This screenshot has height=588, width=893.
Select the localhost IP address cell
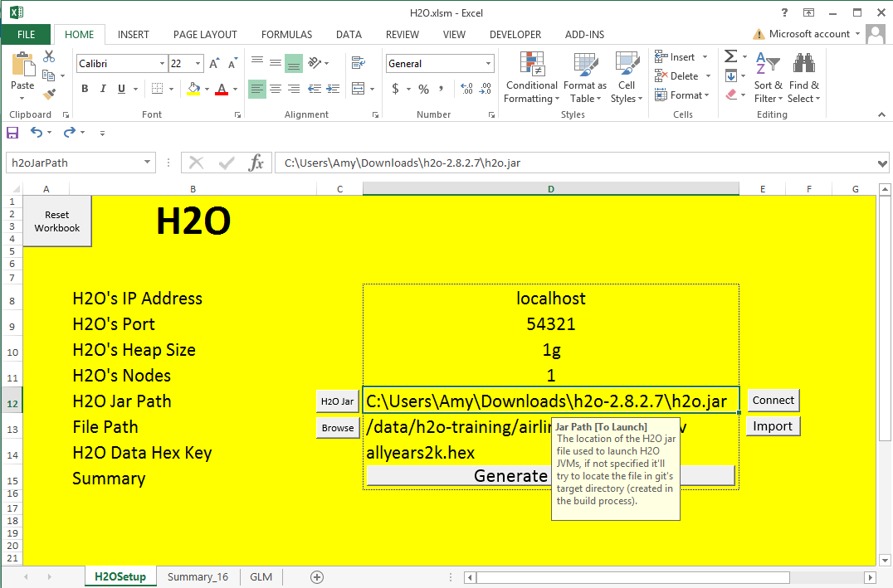(x=550, y=299)
